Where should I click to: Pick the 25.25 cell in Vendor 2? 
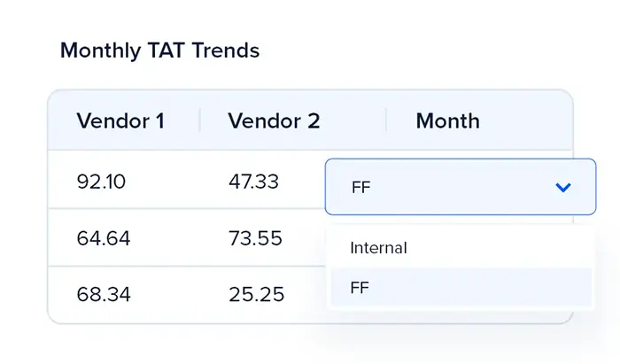(256, 293)
